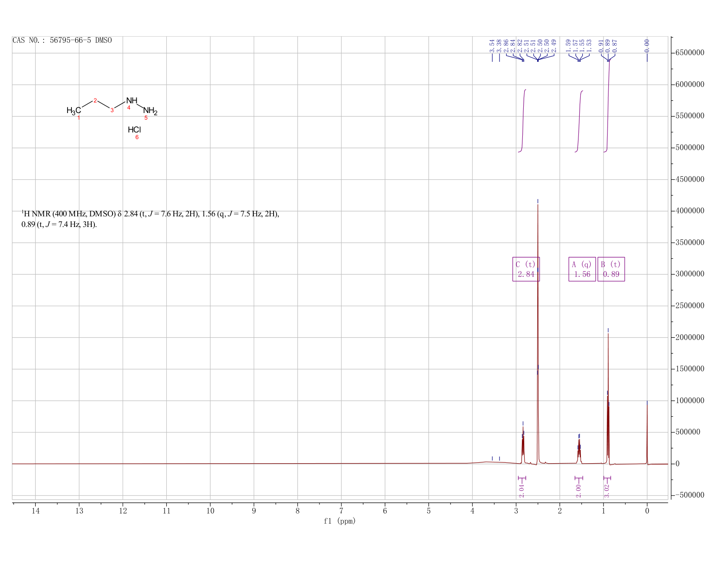Select the HCl label under the structure
Viewport: 728px width, 563px height.
click(134, 130)
